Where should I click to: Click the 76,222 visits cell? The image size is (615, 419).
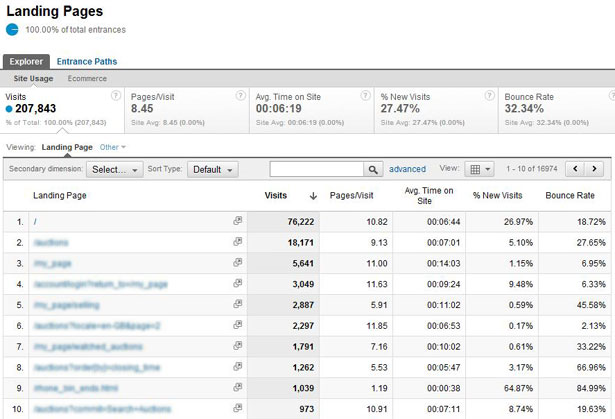pyautogui.click(x=284, y=222)
